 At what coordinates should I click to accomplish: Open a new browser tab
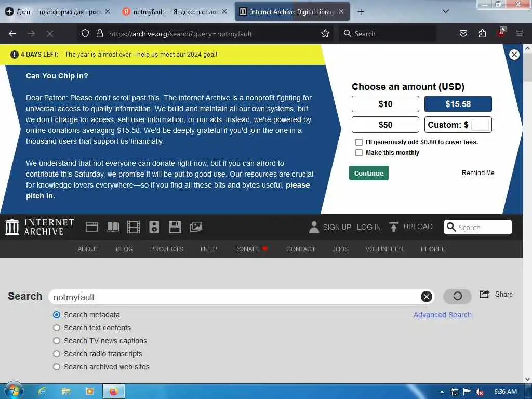click(361, 12)
